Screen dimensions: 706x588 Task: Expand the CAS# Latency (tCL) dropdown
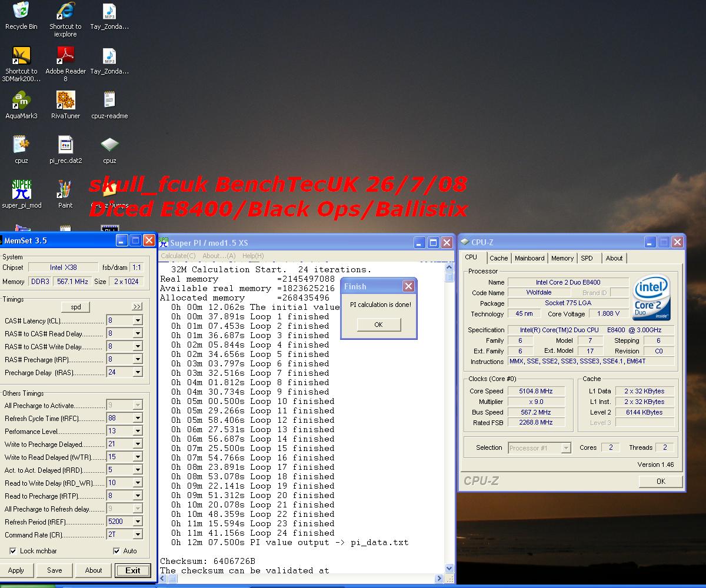tap(138, 320)
